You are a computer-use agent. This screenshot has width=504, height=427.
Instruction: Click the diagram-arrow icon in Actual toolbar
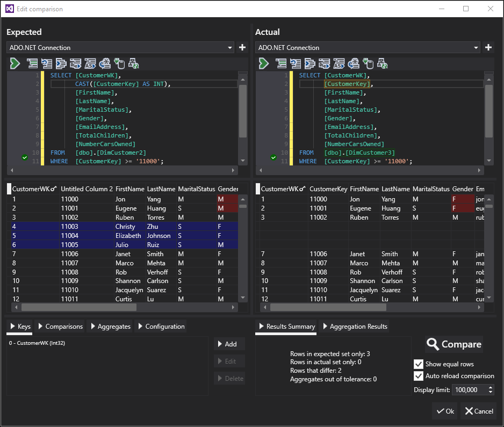click(x=325, y=63)
